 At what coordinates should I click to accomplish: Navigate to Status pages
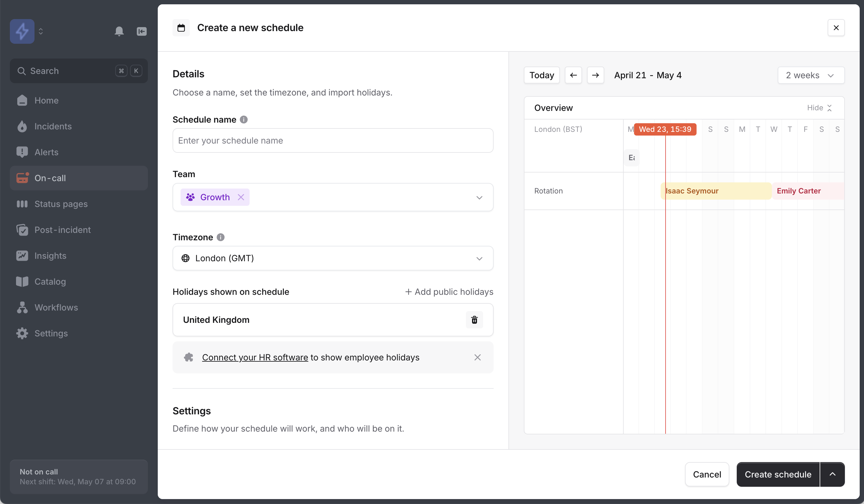(61, 204)
